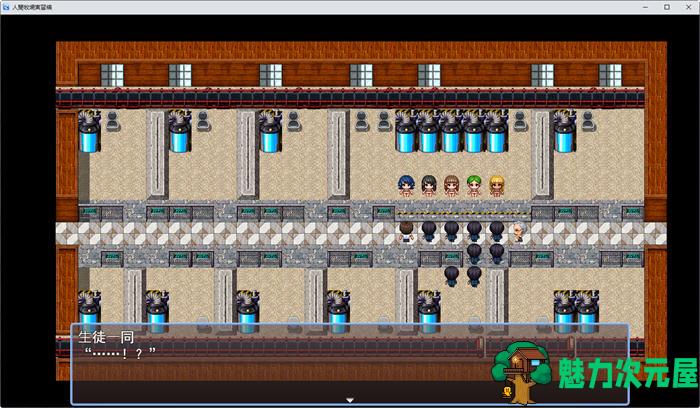Click the window title 人間牧場実習編
This screenshot has width=700, height=408.
click(32, 7)
